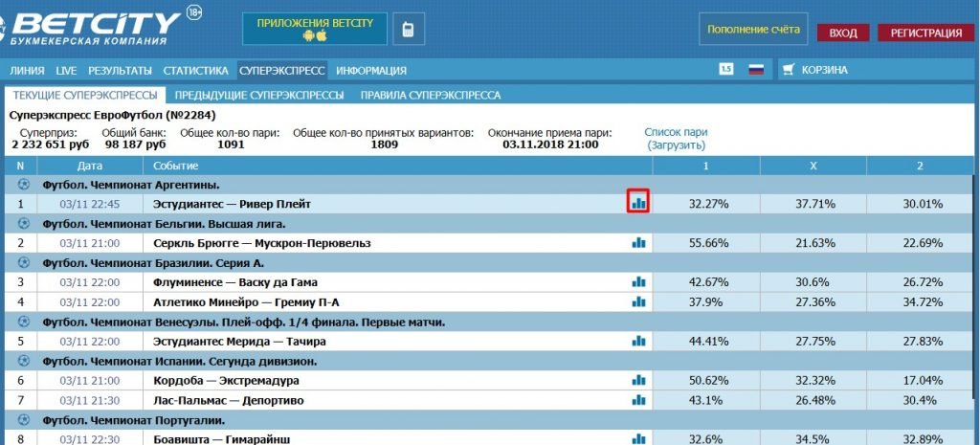The image size is (980, 445).
Task: Select 50.62% outcome for Кордоба match
Action: click(x=707, y=381)
